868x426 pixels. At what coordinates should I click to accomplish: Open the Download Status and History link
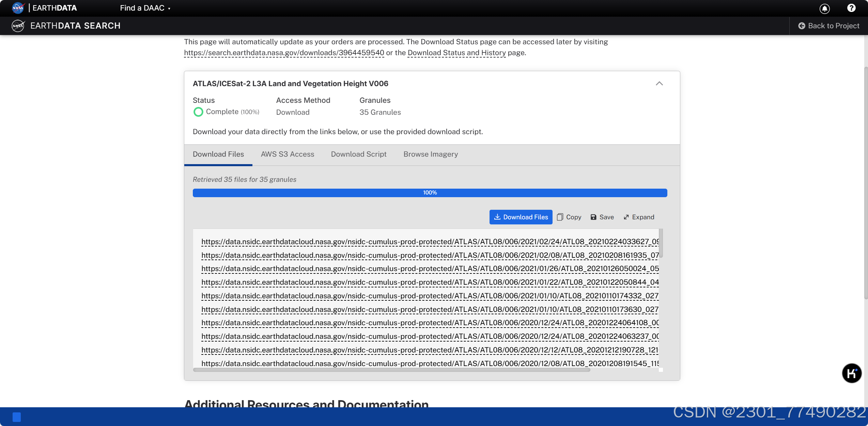point(456,53)
